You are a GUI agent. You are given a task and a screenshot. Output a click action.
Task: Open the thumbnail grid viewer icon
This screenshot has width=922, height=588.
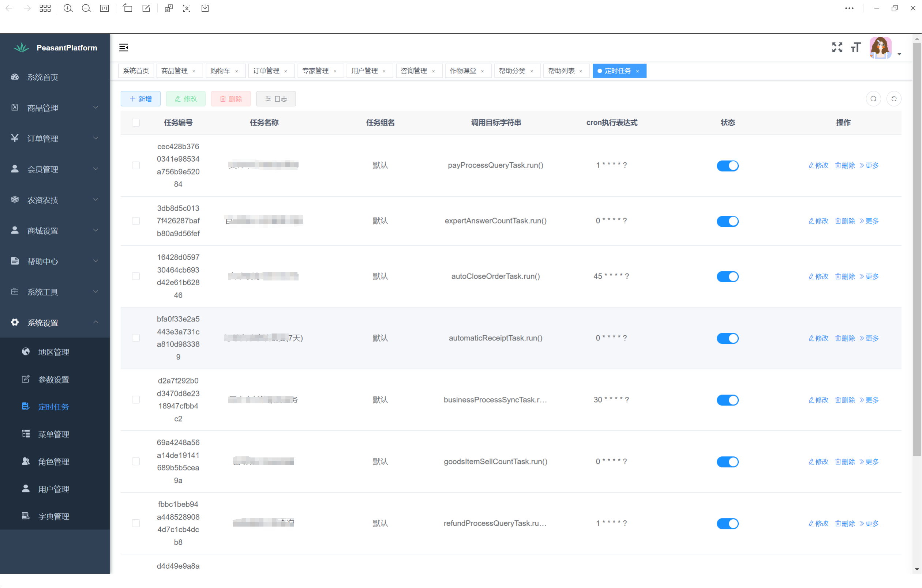coord(45,8)
